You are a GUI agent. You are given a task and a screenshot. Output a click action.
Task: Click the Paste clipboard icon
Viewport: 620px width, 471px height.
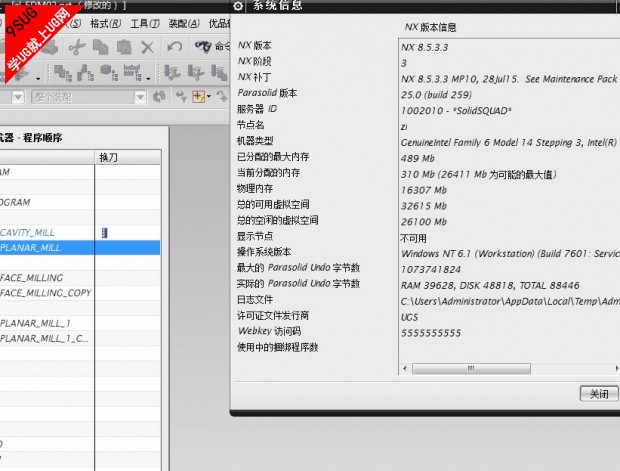tap(124, 47)
